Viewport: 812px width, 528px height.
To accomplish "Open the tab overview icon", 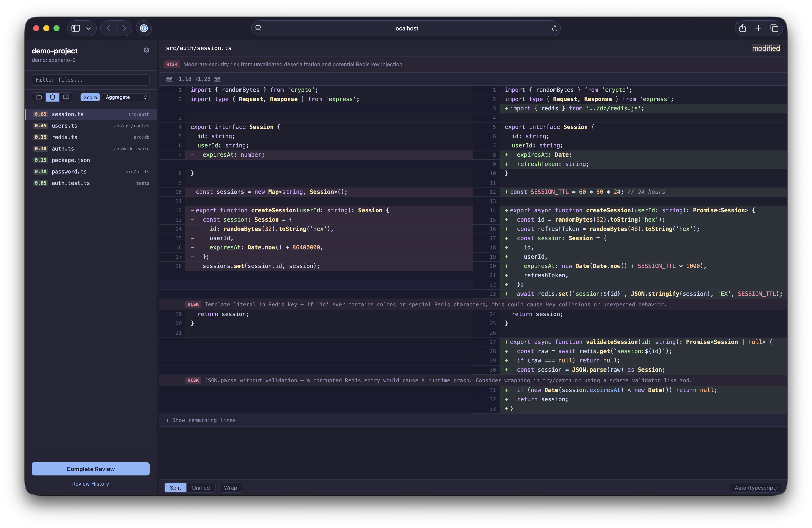I will 774,28.
